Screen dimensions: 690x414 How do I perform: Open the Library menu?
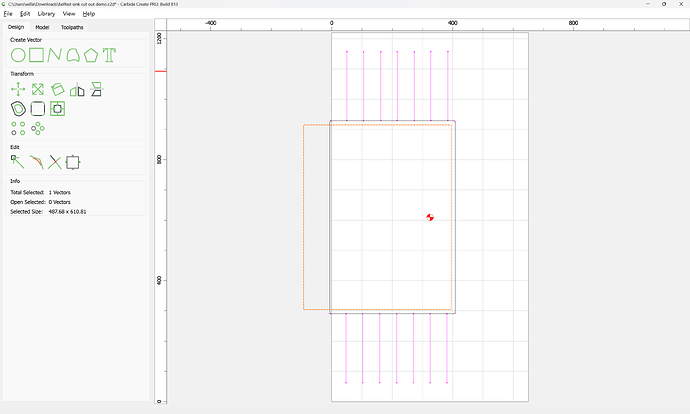(x=46, y=14)
